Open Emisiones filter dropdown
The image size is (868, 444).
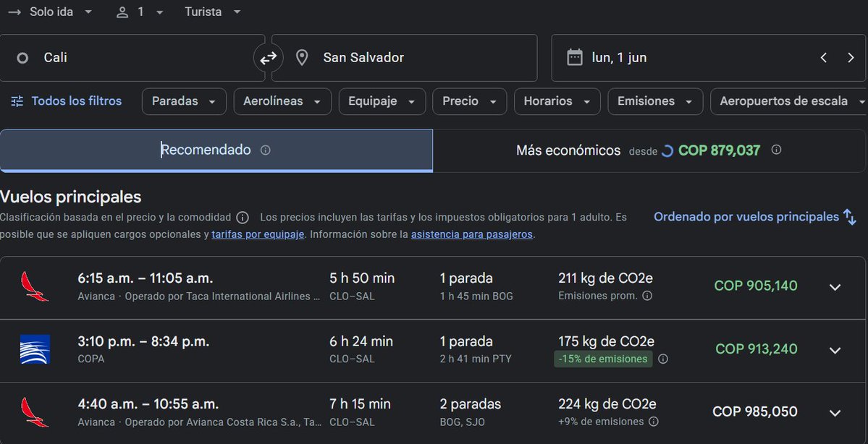pyautogui.click(x=655, y=101)
